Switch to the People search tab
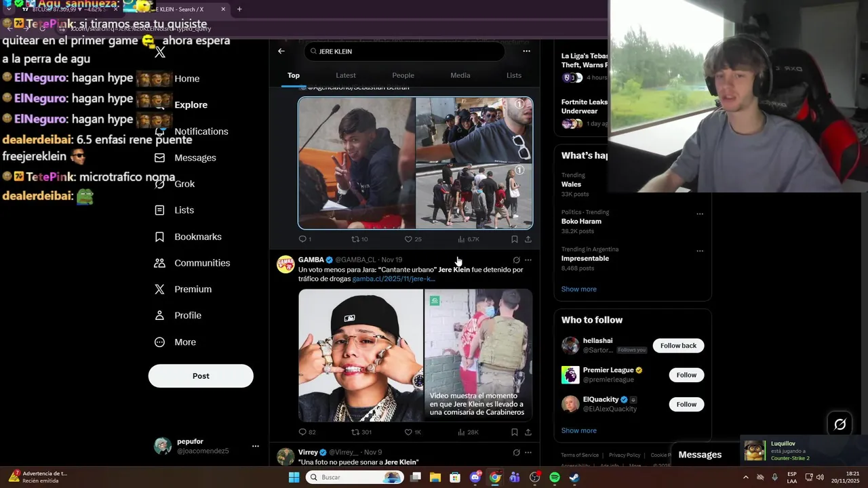Image resolution: width=868 pixels, height=488 pixels. coord(403,75)
